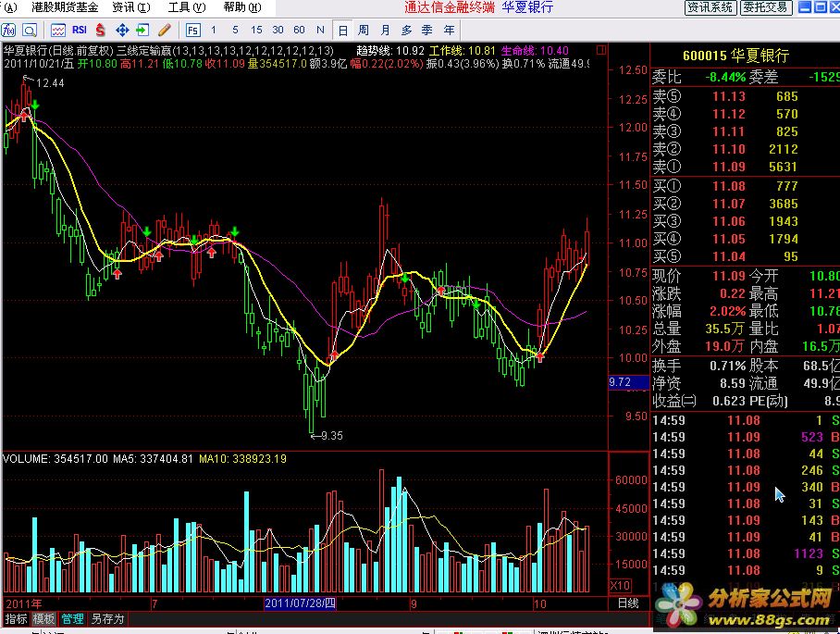
Task: Click the 工作线: 10.81 value
Action: 463,50
